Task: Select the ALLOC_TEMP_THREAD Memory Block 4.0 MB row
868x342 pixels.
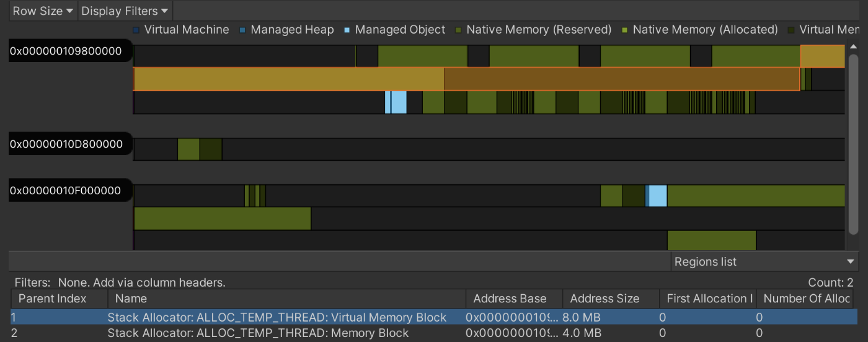Action: pos(258,333)
